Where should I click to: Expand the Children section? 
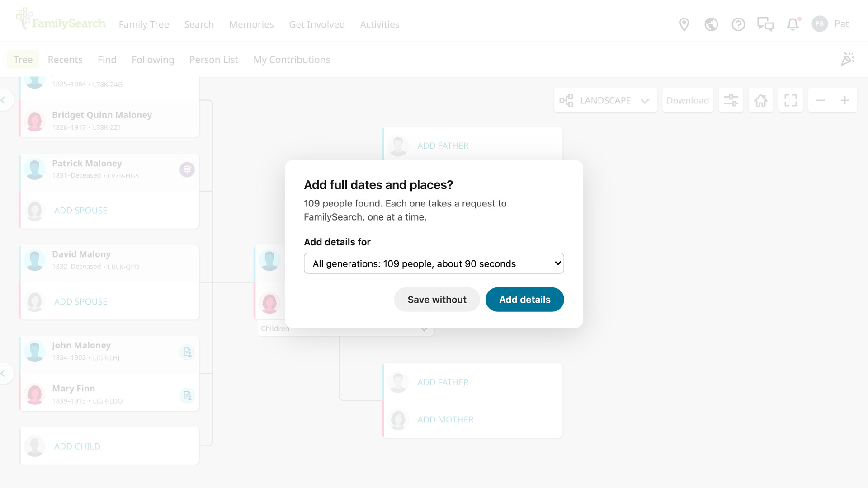tap(345, 328)
